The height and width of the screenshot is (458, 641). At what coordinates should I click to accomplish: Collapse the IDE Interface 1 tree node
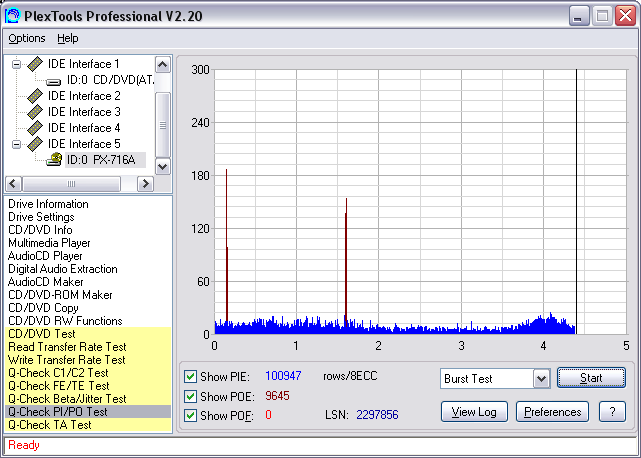click(x=16, y=64)
